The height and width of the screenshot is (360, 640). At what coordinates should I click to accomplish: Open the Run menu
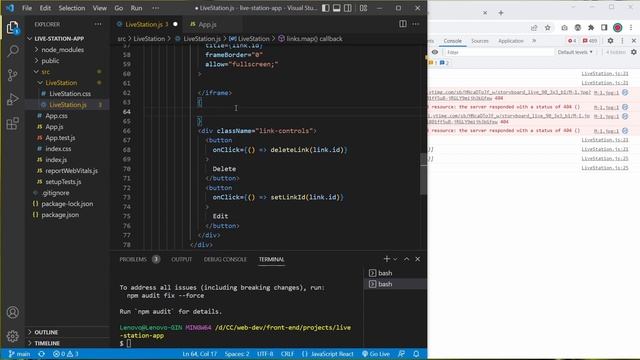point(136,8)
